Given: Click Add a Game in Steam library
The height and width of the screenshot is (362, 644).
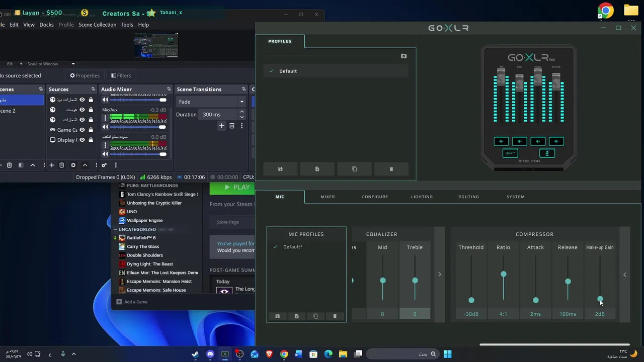Looking at the screenshot, I should 132,302.
